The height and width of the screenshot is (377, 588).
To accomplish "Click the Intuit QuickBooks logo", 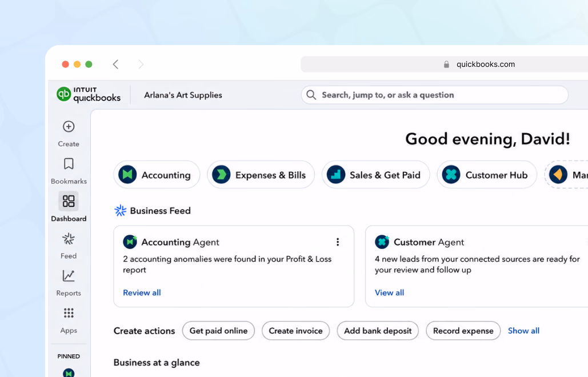I will pyautogui.click(x=89, y=95).
